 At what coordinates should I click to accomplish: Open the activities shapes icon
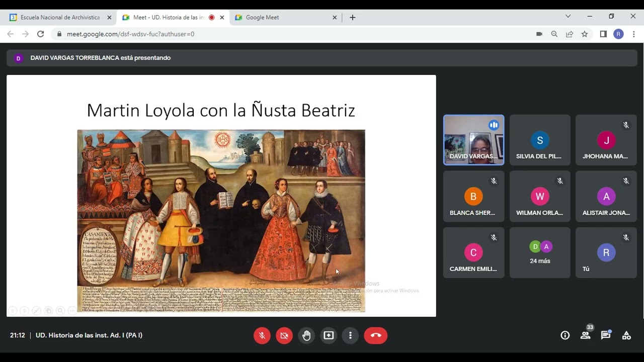pos(626,335)
